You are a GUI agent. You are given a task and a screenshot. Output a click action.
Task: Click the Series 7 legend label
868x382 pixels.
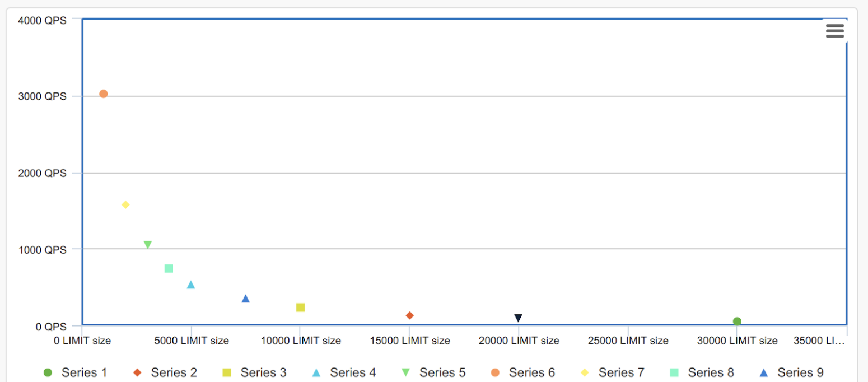point(621,372)
